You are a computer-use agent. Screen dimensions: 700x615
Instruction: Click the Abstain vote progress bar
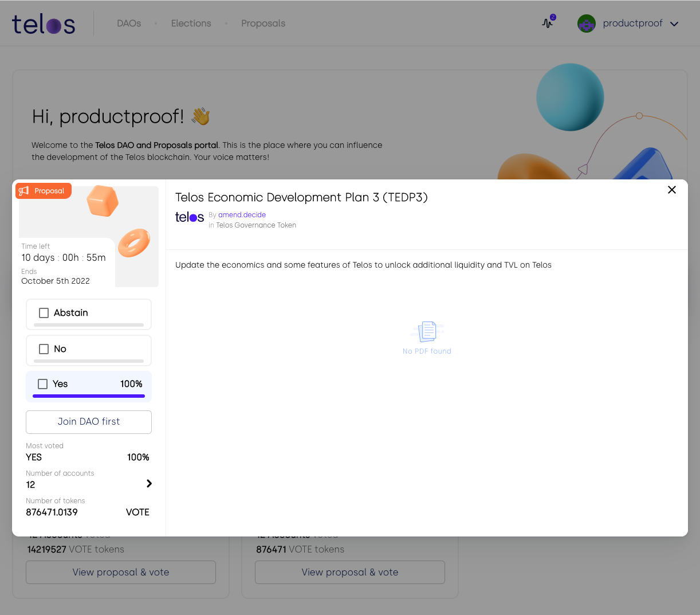tap(89, 325)
